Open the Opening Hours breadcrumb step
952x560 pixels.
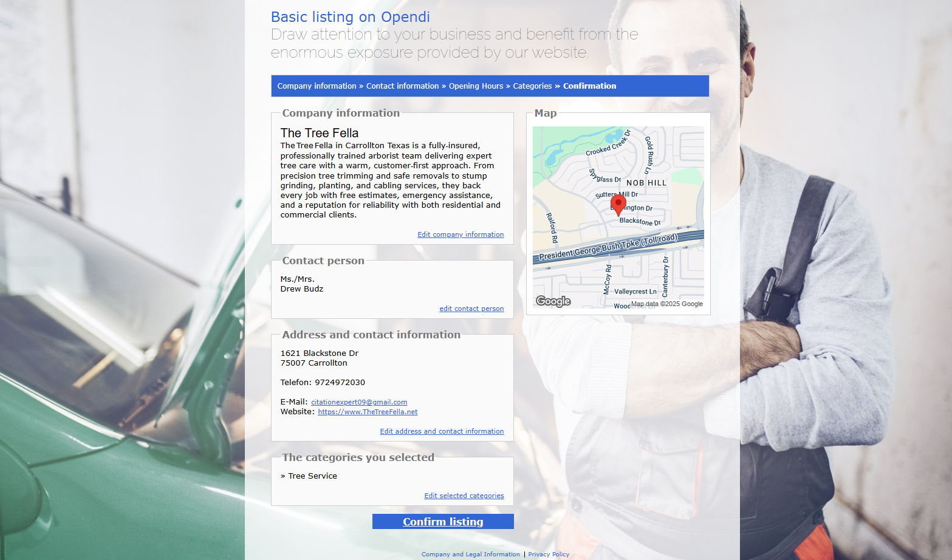(476, 86)
